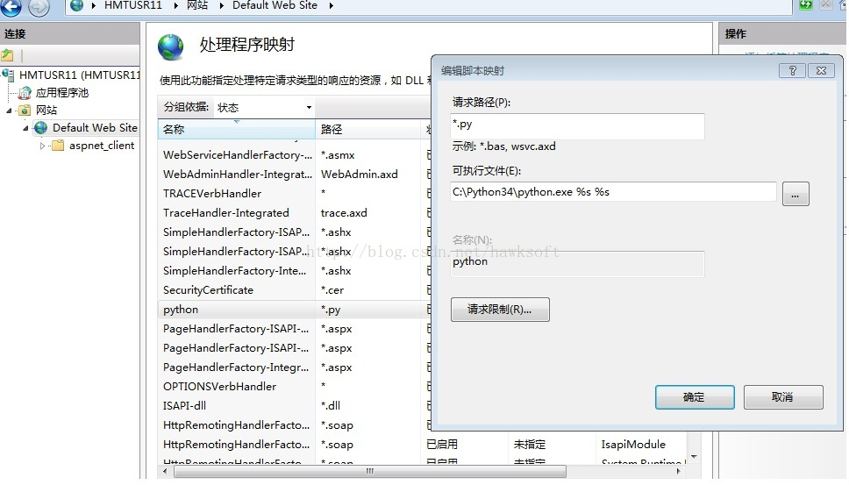Expand the aspnet_client folder node
The image size is (849, 485).
click(x=43, y=146)
